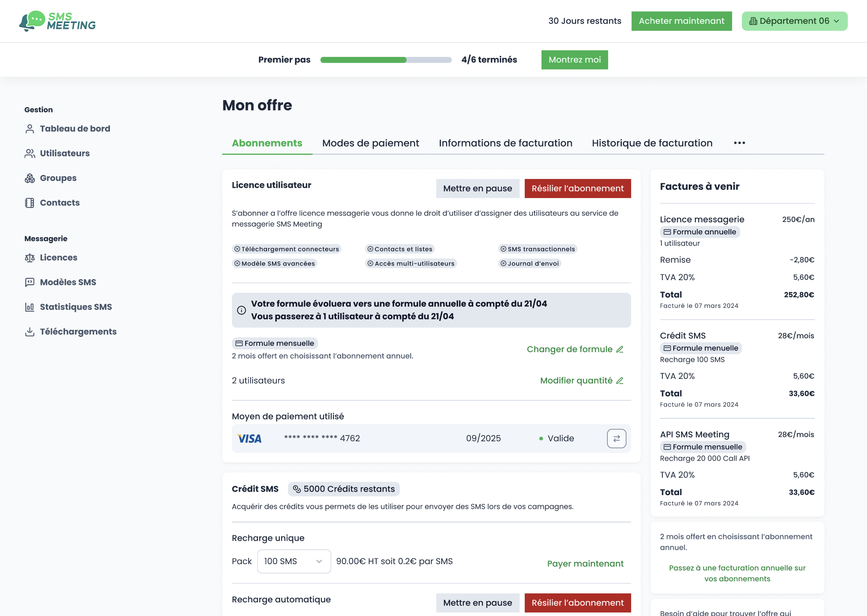Click Acheter maintenant button

tap(681, 21)
